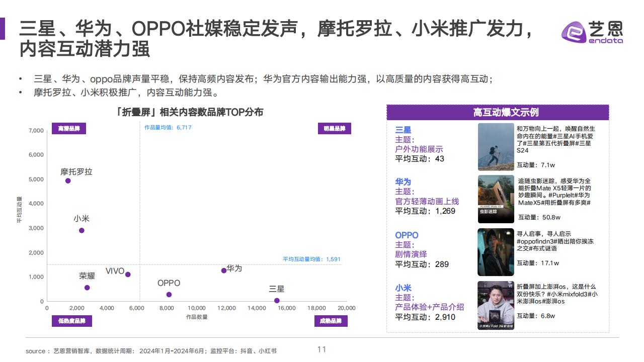Image resolution: width=644 pixels, height=362 pixels.
Task: Click the blue 三星 brand heading
Action: point(403,130)
